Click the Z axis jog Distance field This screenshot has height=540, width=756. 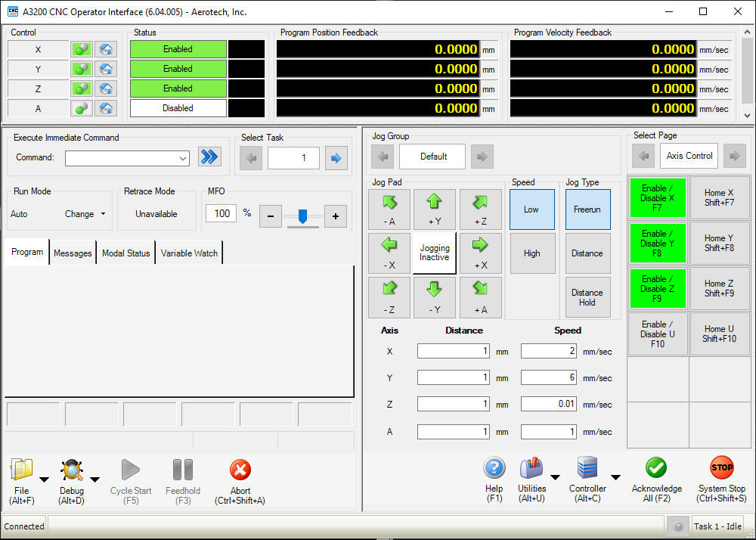coord(453,404)
